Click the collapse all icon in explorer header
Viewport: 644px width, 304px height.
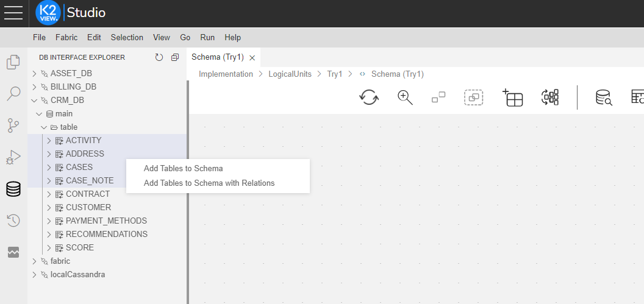coord(175,57)
